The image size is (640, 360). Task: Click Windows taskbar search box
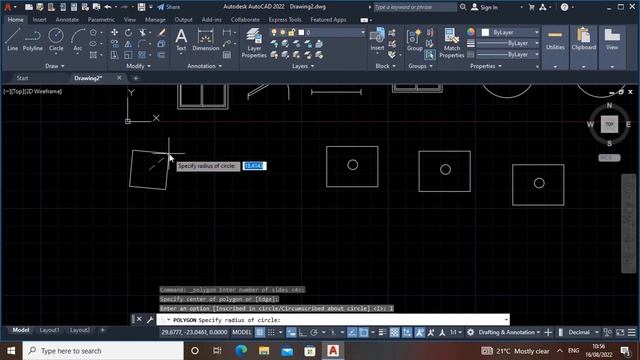coord(103,351)
